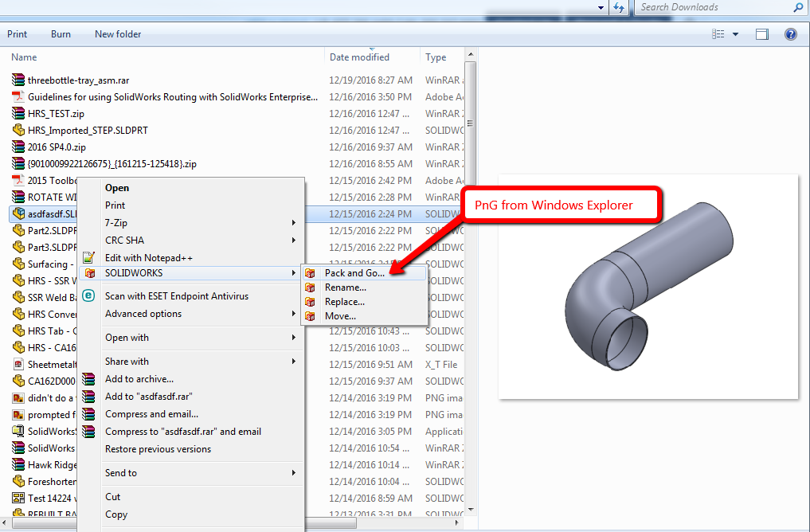Choose Cut in the context menu
Image resolution: width=810 pixels, height=532 pixels.
tap(190, 497)
